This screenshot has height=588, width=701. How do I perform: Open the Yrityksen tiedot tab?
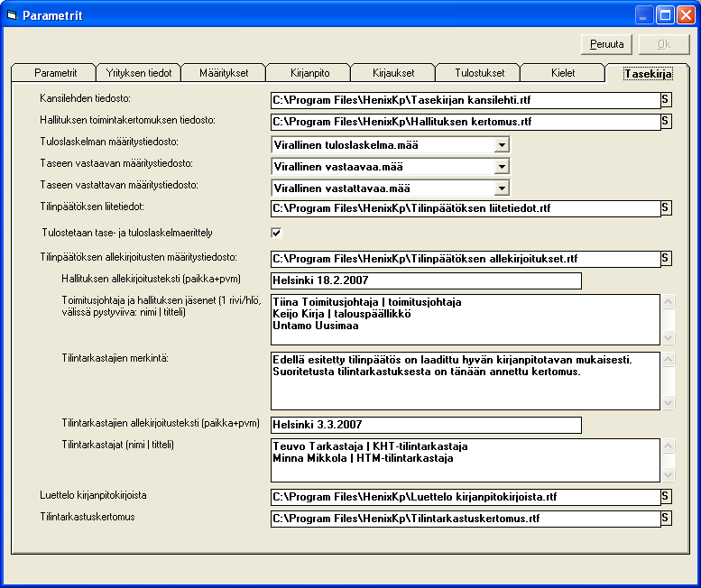pyautogui.click(x=139, y=73)
